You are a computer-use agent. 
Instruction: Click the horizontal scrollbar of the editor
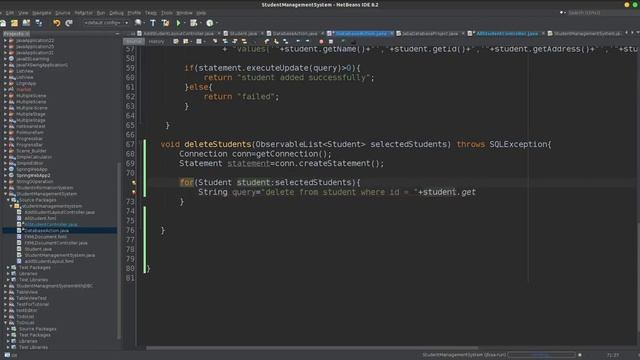pyautogui.click(x=312, y=348)
